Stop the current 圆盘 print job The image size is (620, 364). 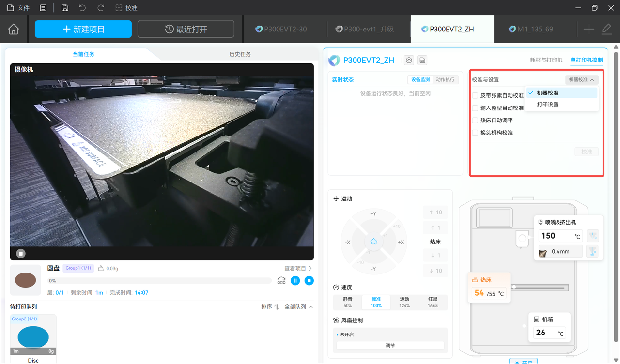[x=309, y=280]
